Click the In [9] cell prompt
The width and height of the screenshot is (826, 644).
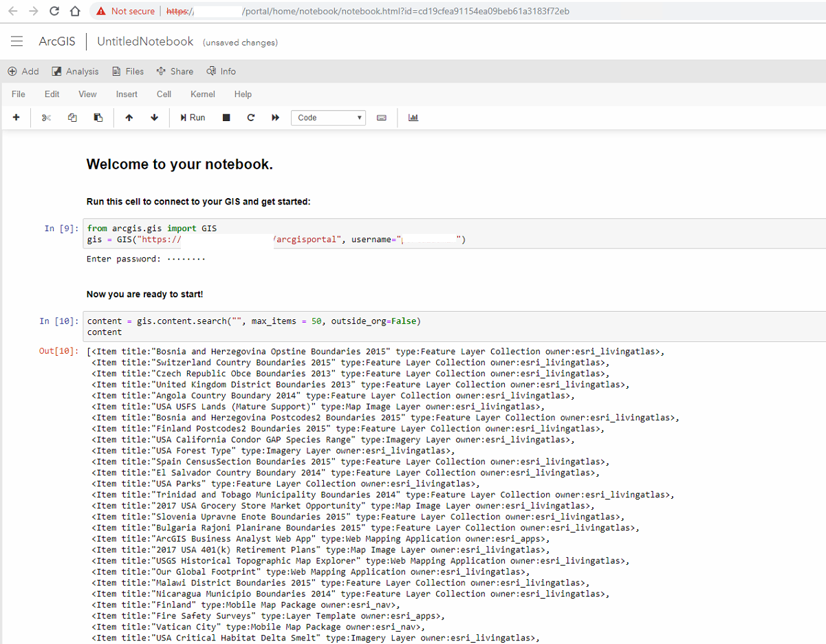(61, 228)
